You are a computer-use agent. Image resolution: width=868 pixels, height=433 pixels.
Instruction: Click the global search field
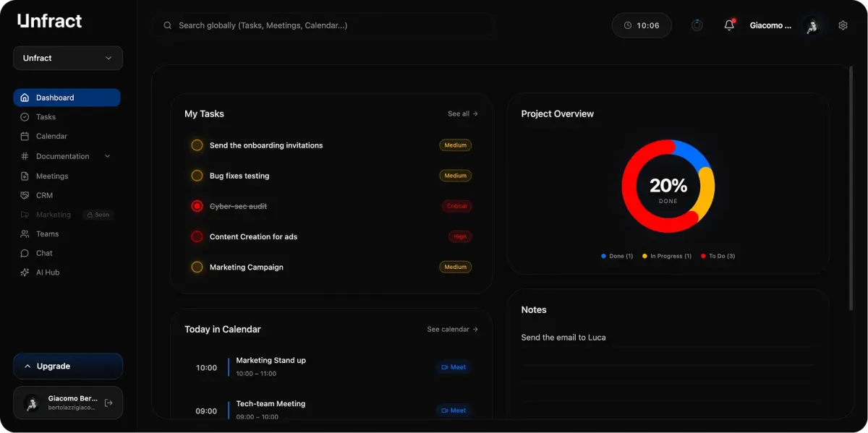[x=324, y=25]
